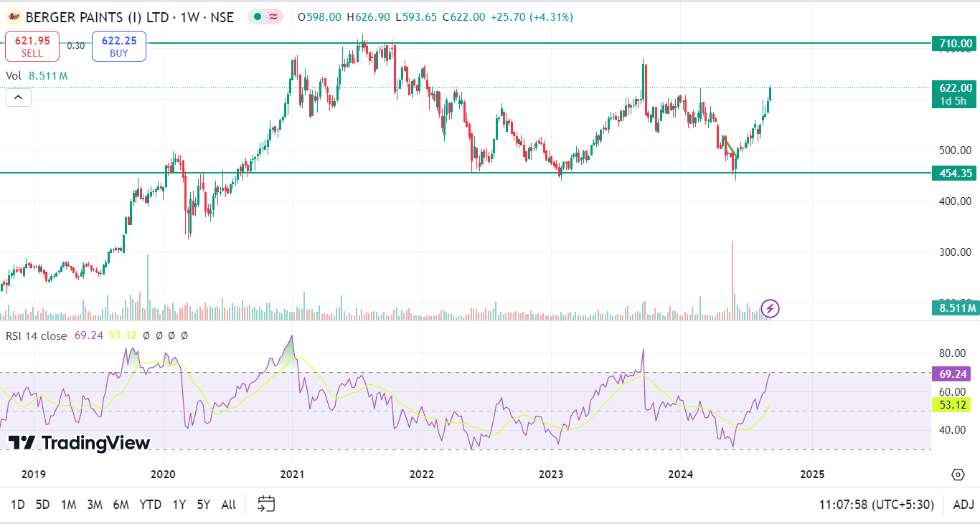Screen dimensions: 980x524
Task: Click the green 8.511M volume axis label
Action: 956,308
